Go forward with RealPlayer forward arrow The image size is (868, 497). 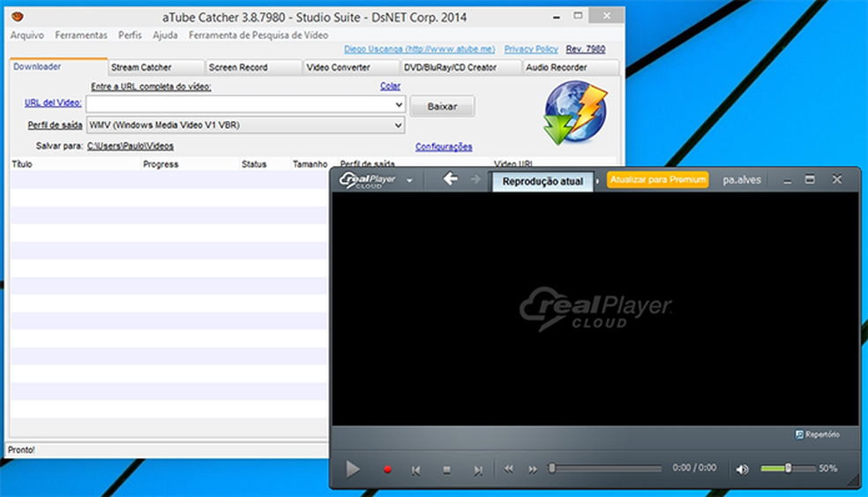click(475, 179)
